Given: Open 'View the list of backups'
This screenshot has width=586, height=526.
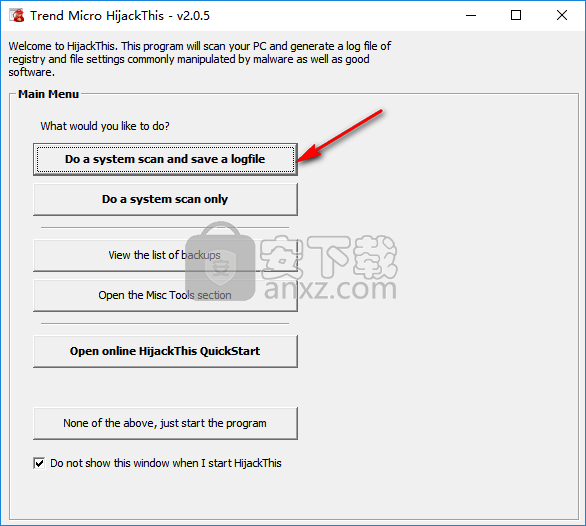Looking at the screenshot, I should click(165, 255).
